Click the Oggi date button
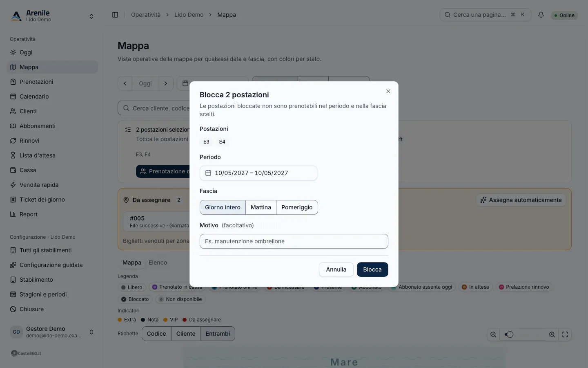 pos(145,83)
